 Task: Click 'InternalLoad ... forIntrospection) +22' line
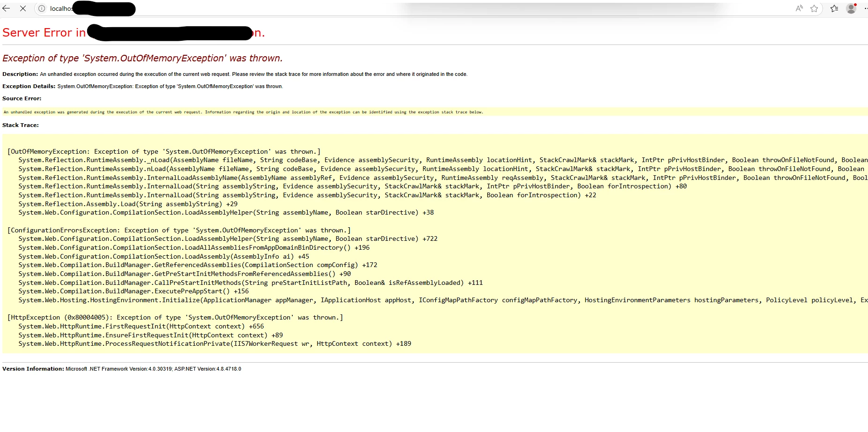(307, 195)
